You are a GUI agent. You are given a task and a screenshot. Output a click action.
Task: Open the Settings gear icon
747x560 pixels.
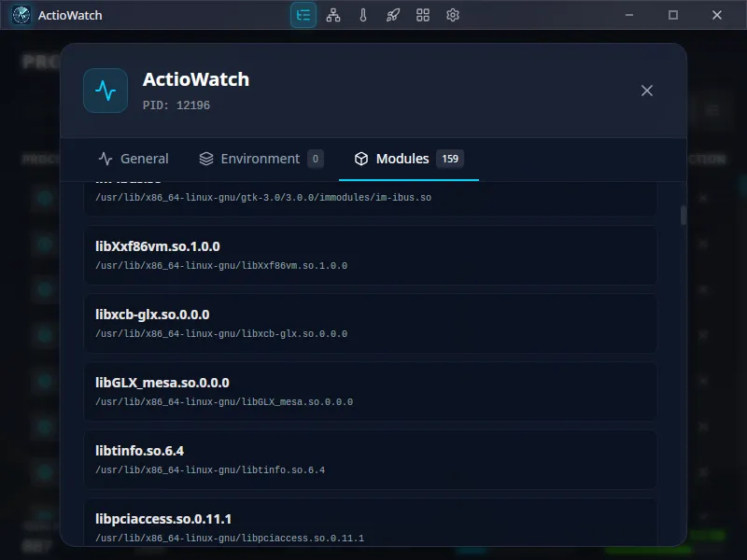click(452, 15)
